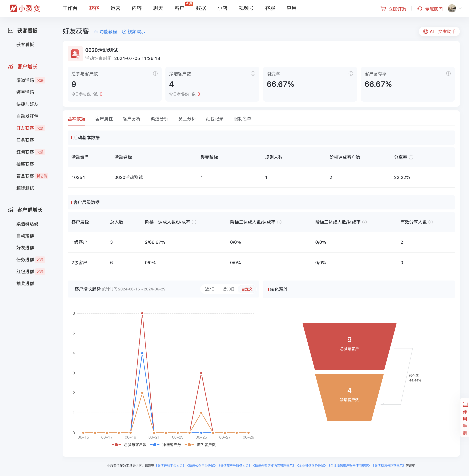Click the red 总参与客户 funnel segment
The image size is (469, 476).
tap(349, 346)
